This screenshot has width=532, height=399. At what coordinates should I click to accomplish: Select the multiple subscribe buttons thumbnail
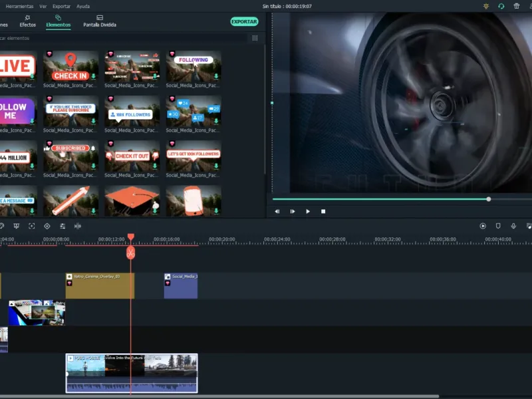coord(132,66)
